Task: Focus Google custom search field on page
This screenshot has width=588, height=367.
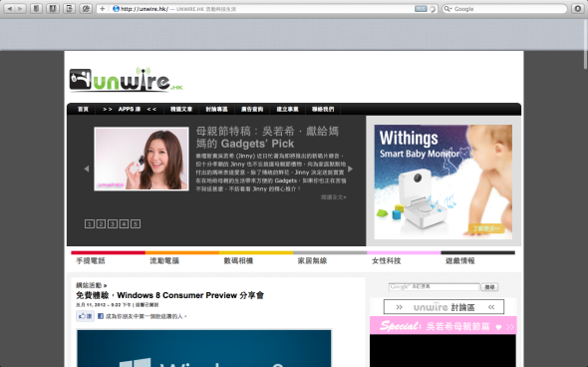Action: click(x=434, y=286)
